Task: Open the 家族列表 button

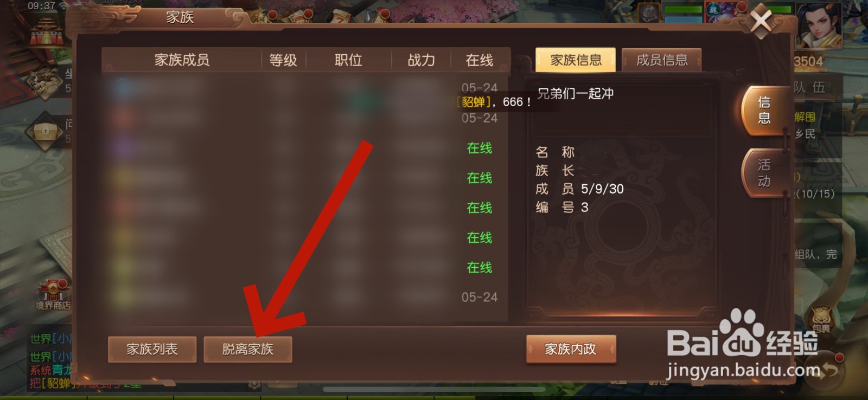Action: 152,349
